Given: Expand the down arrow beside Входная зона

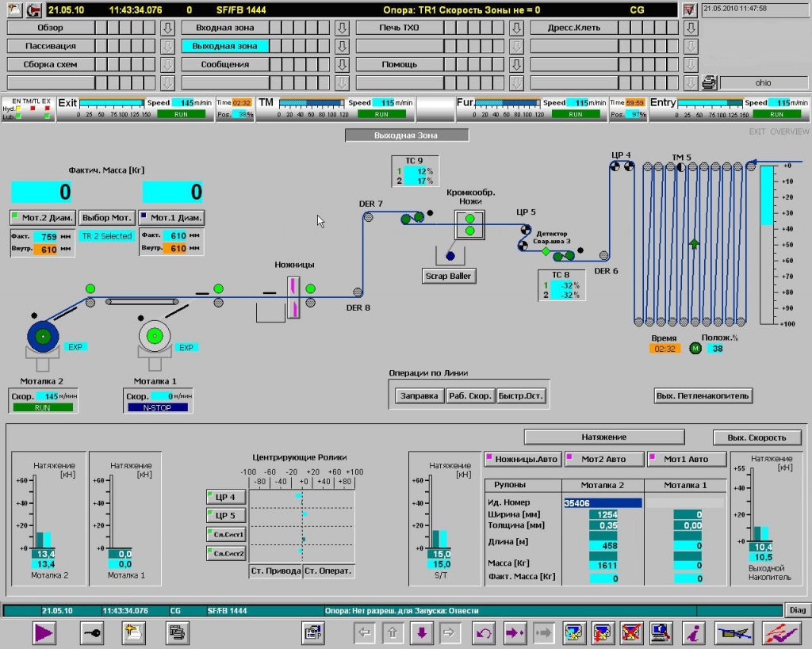Looking at the screenshot, I should pyautogui.click(x=342, y=28).
